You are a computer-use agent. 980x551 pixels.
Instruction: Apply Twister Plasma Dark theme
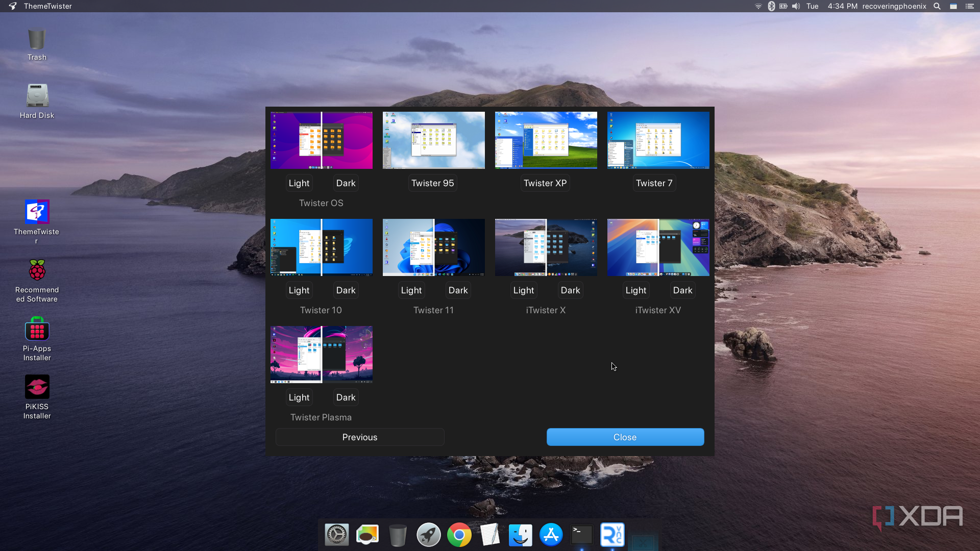pyautogui.click(x=346, y=397)
